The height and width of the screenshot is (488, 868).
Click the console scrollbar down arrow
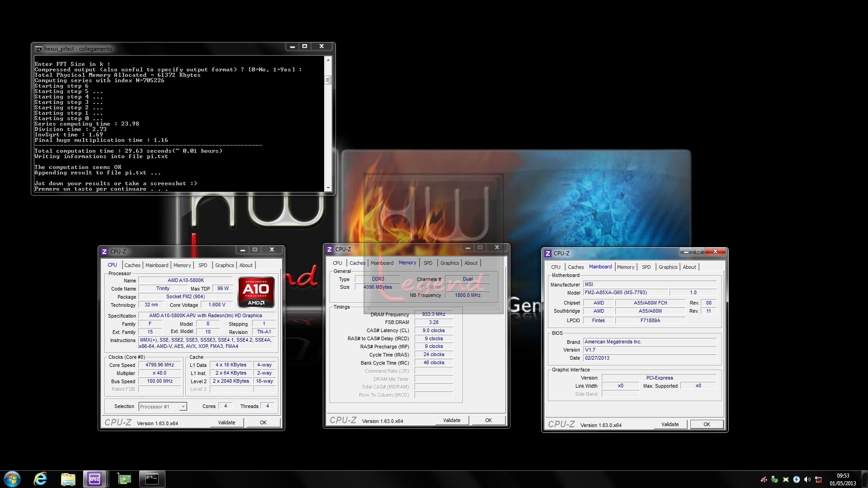328,188
